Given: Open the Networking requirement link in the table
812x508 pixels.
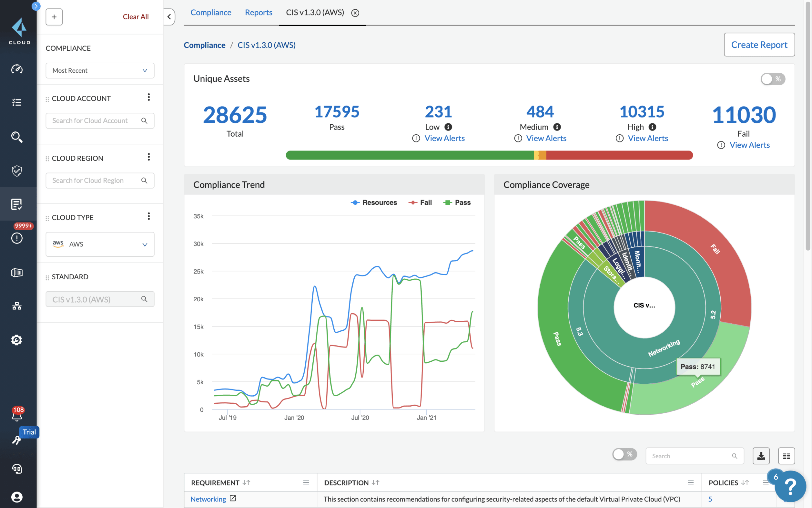Looking at the screenshot, I should (x=208, y=499).
